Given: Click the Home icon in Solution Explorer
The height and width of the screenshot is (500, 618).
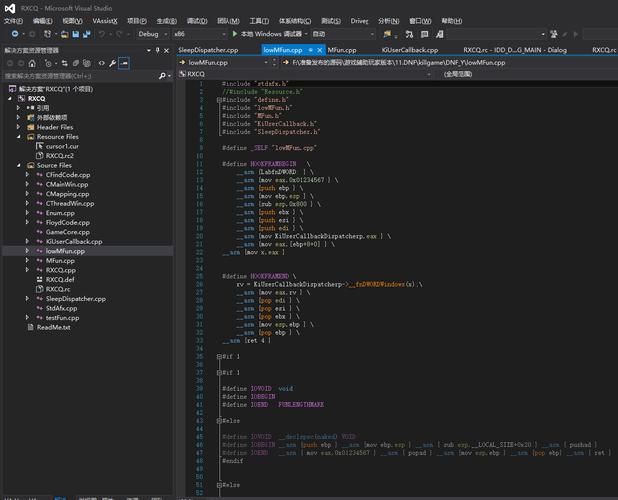Looking at the screenshot, I should pos(32,63).
